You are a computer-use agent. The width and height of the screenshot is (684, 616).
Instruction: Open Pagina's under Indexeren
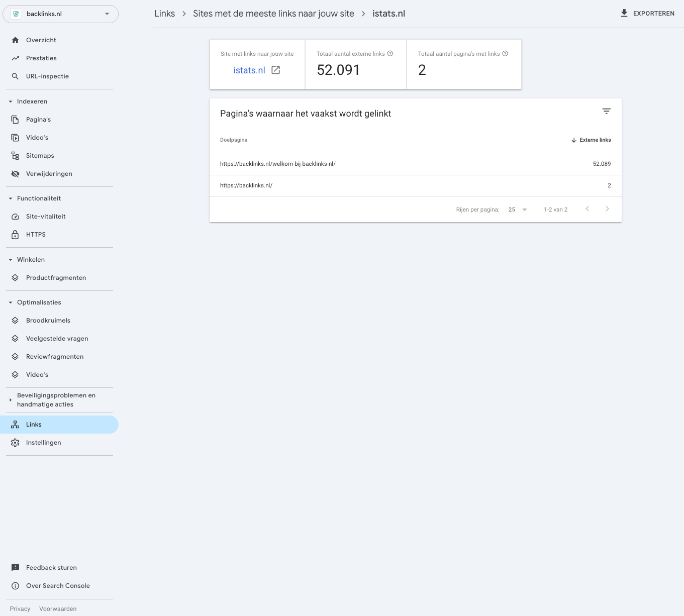16,119
